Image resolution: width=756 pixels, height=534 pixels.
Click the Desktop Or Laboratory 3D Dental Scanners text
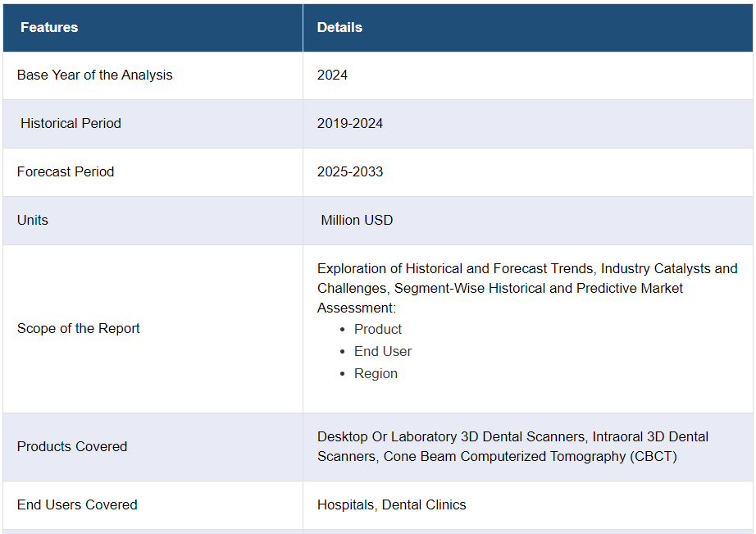point(450,436)
